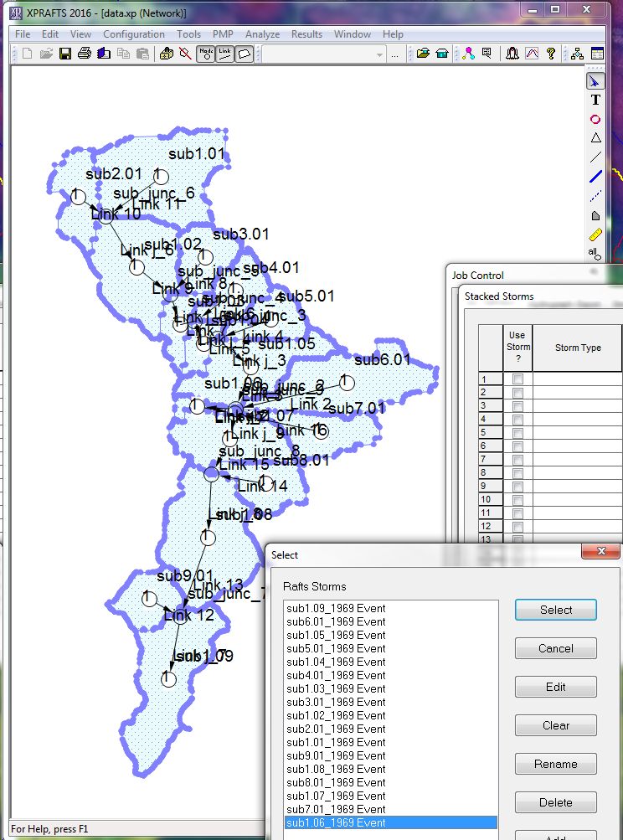Open the Analyze menu
623x840 pixels.
click(262, 34)
